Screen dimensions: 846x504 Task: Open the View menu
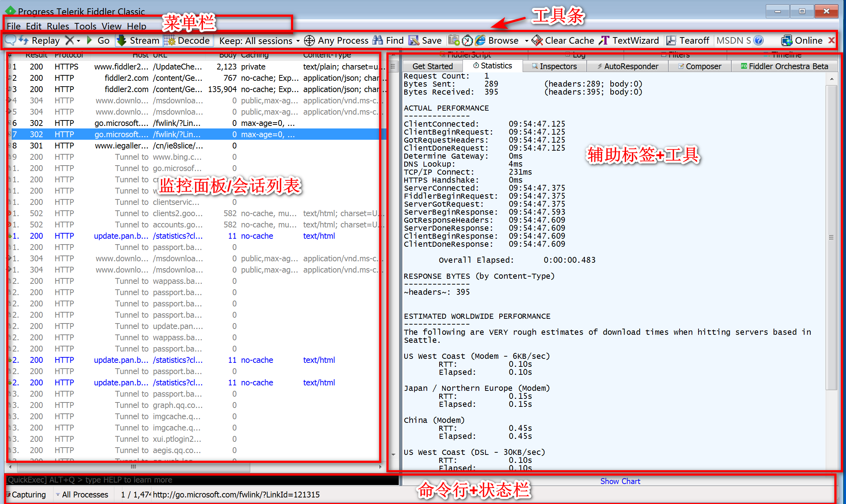click(x=111, y=26)
